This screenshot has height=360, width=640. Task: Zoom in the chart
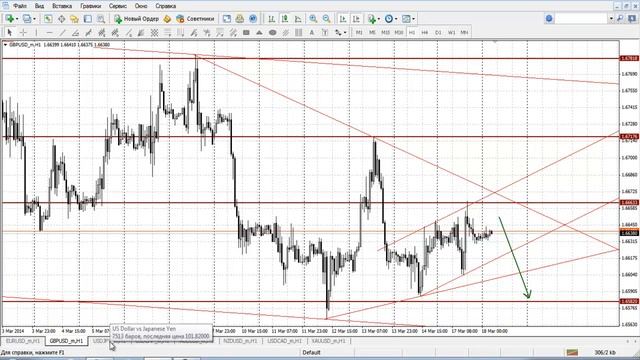point(313,19)
